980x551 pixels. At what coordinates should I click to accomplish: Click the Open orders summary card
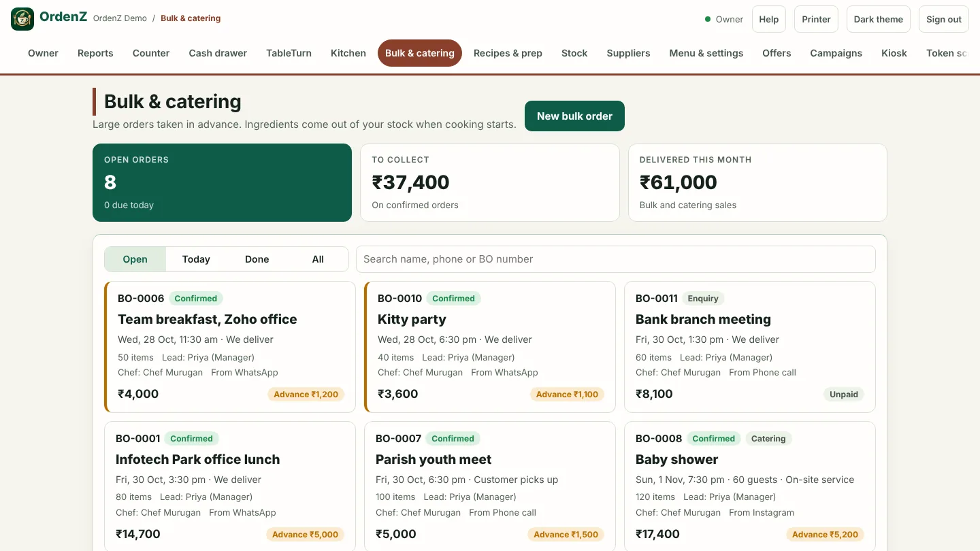222,182
